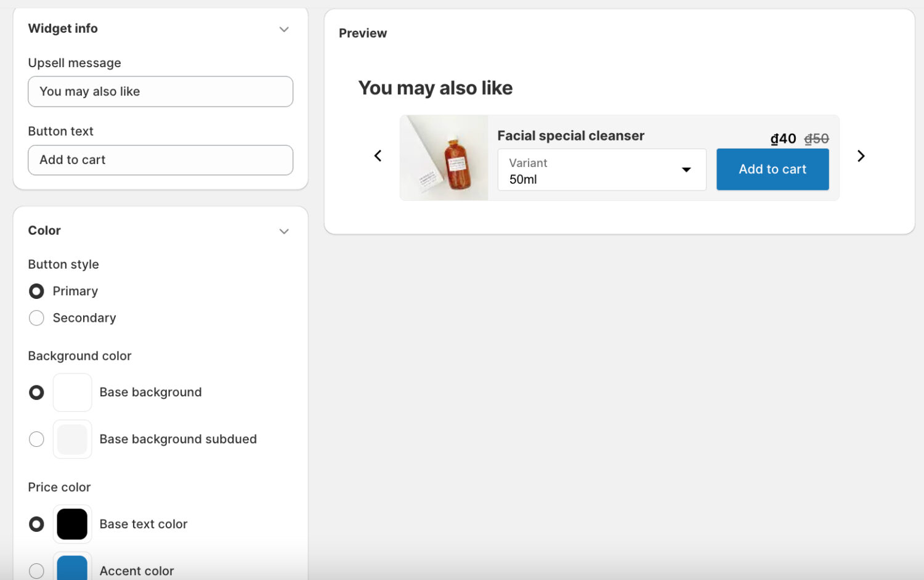Image resolution: width=924 pixels, height=580 pixels.
Task: Select the Primary button style
Action: tap(36, 291)
